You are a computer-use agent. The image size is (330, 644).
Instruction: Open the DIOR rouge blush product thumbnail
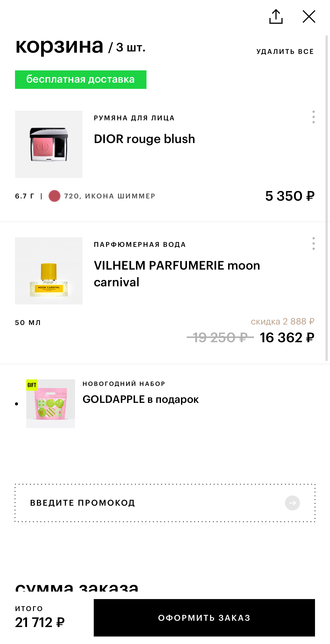(49, 144)
